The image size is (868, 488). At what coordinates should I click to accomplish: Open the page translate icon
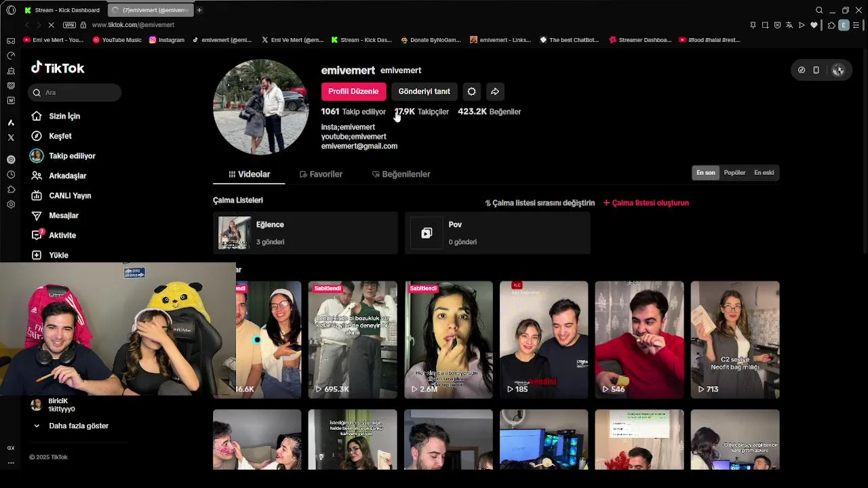click(789, 25)
